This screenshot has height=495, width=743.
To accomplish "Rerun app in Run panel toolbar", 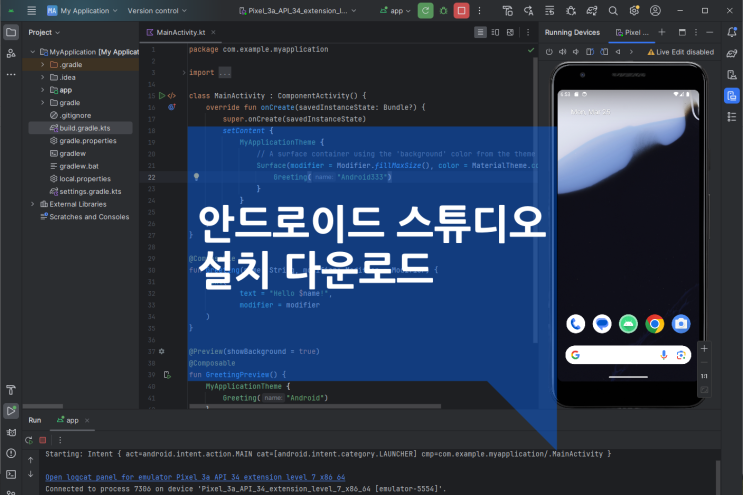I will [x=29, y=440].
